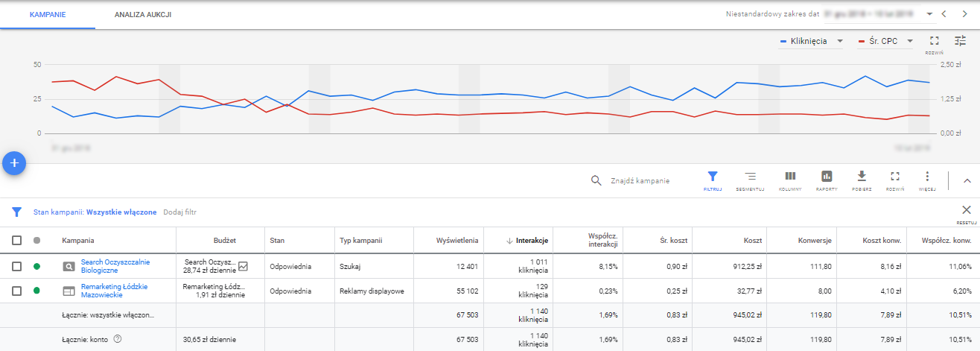Edit the 1,91 zł dziennie budget
Image resolution: width=980 pixels, height=351 pixels.
coord(219,295)
